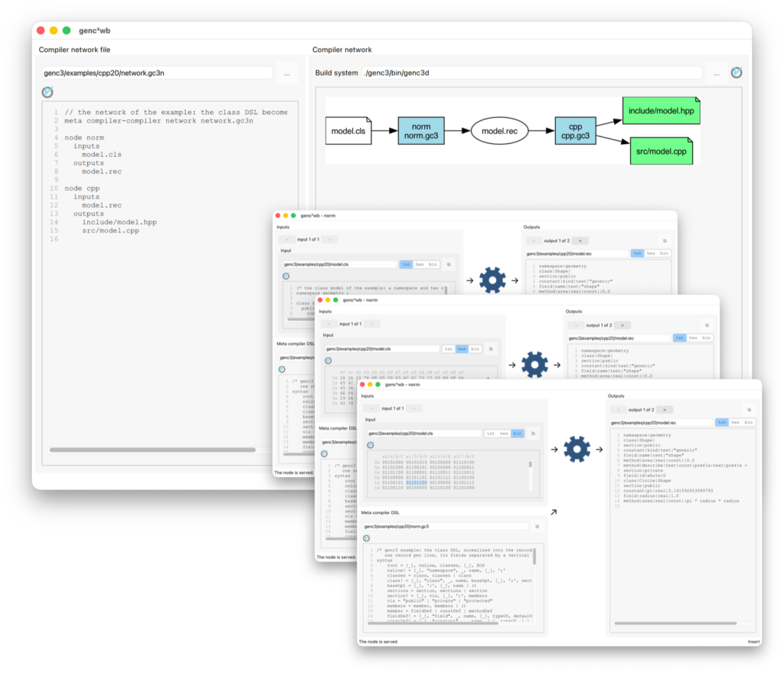Go to the previous output in the hex-view norm window

coord(576,325)
